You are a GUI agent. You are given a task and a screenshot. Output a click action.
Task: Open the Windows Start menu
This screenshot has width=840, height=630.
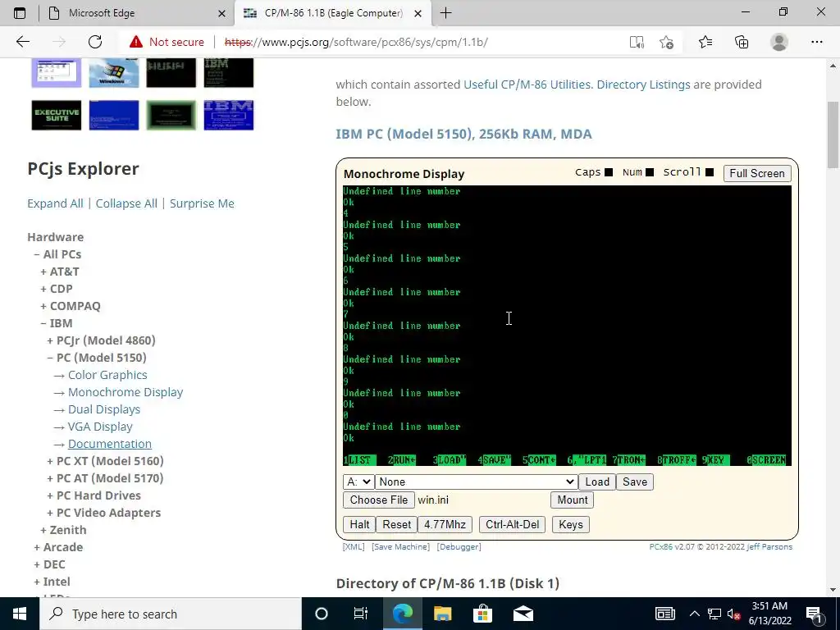(20, 614)
